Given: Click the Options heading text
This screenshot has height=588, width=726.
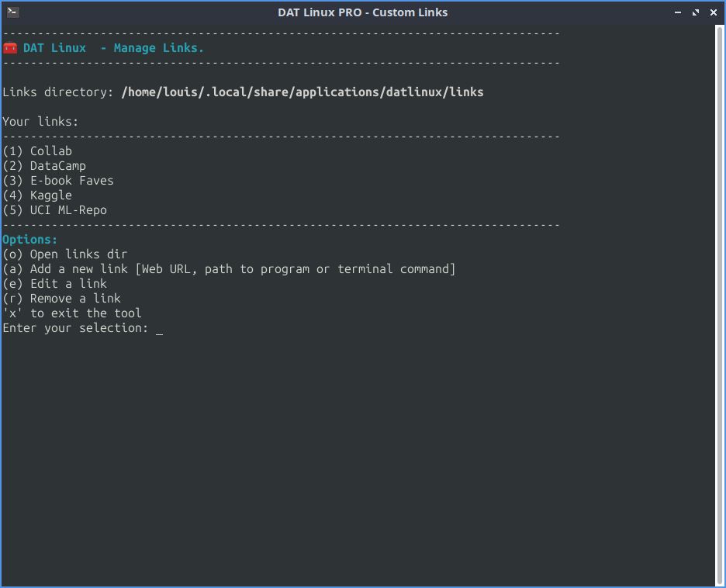Looking at the screenshot, I should pos(29,239).
